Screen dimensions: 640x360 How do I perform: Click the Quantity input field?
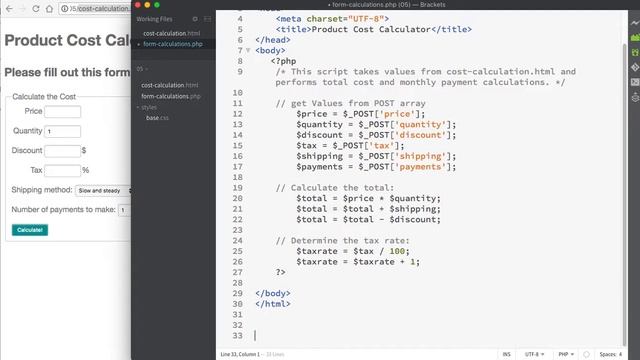[62, 131]
